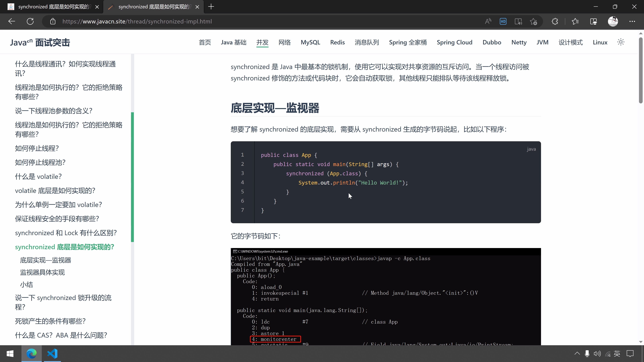
Task: Show hidden icons in the system tray
Action: point(577,353)
